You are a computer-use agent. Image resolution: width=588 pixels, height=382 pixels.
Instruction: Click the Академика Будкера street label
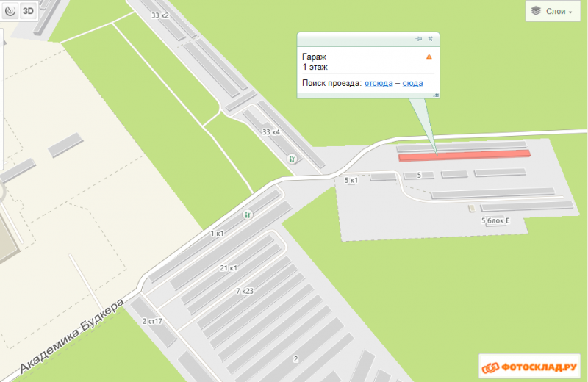point(71,336)
